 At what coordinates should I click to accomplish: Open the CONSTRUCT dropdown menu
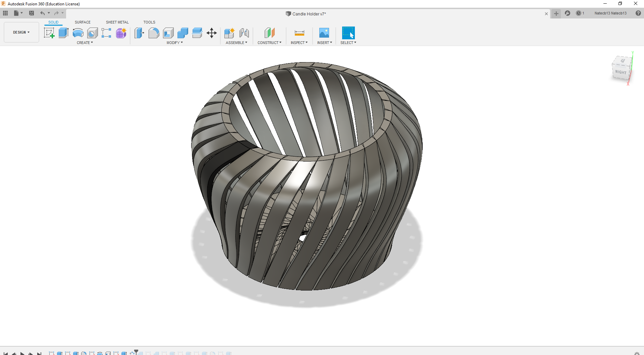click(269, 43)
